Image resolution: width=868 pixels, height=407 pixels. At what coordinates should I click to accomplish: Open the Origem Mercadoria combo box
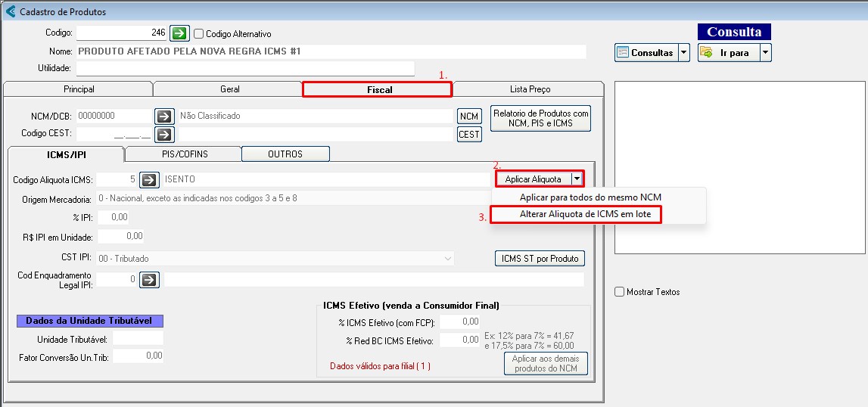pos(294,197)
